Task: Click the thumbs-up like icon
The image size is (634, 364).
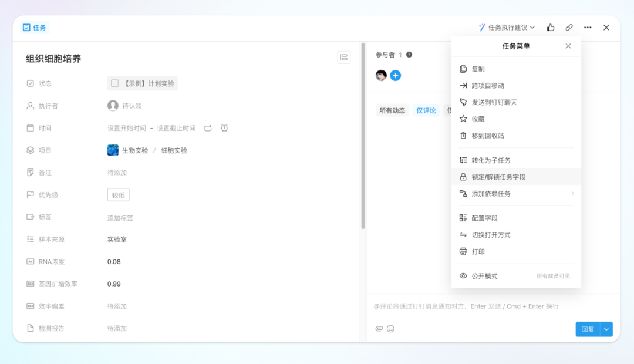Action: pos(550,28)
